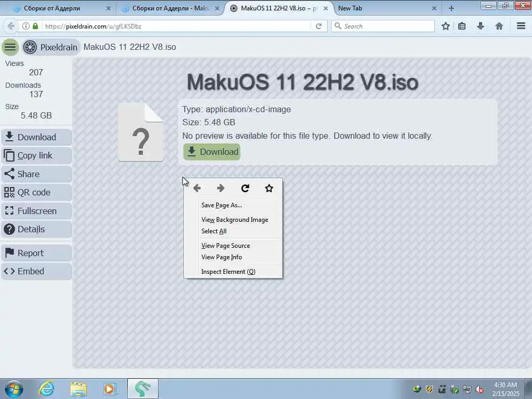Click the Downloads count 137

tap(36, 94)
